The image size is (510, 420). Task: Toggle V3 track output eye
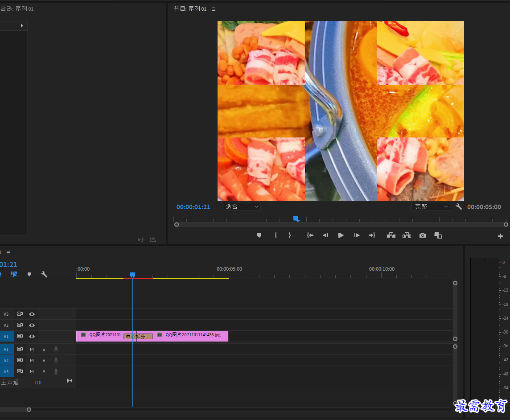coord(32,314)
